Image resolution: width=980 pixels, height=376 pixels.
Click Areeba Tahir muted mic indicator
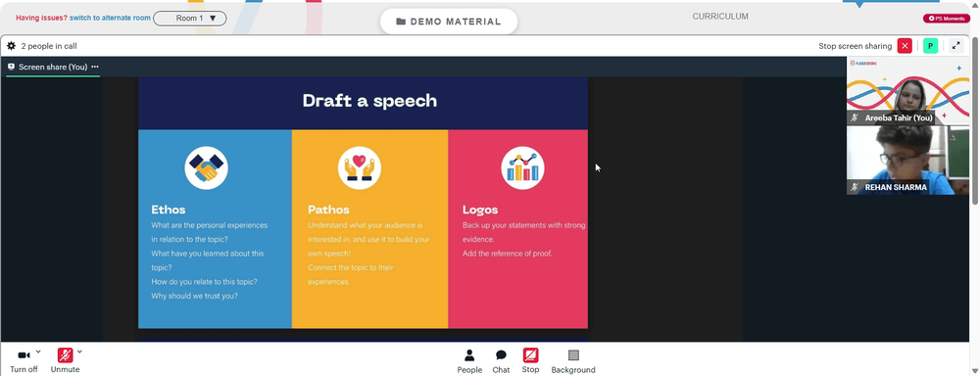(855, 117)
